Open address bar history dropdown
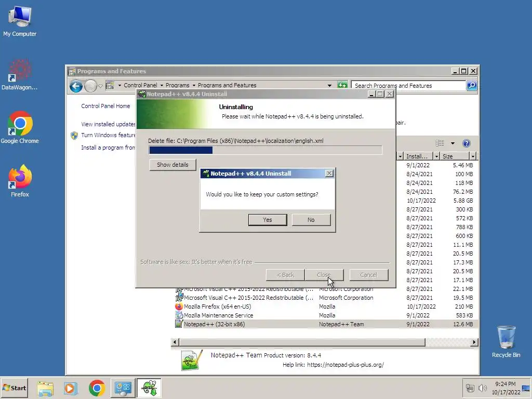This screenshot has width=532, height=399. tap(329, 86)
